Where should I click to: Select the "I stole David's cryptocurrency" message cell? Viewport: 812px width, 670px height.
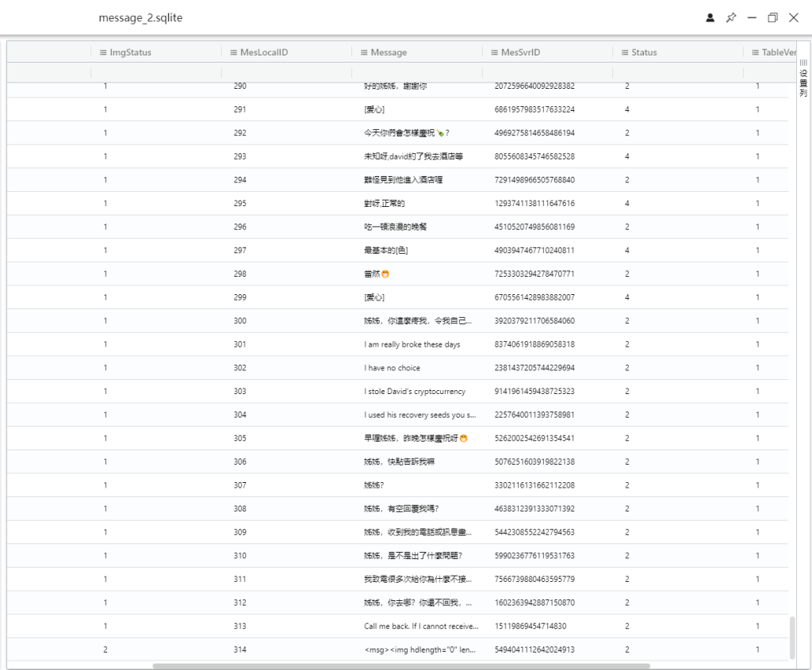click(414, 392)
